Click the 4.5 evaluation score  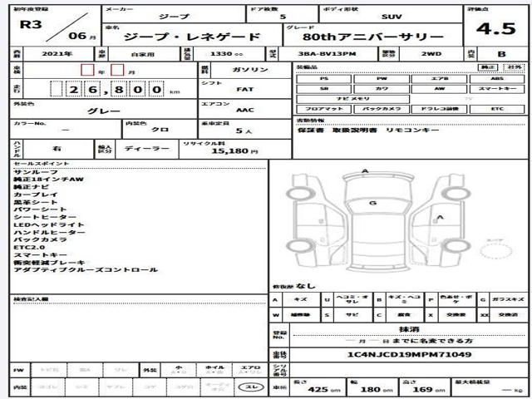point(495,28)
